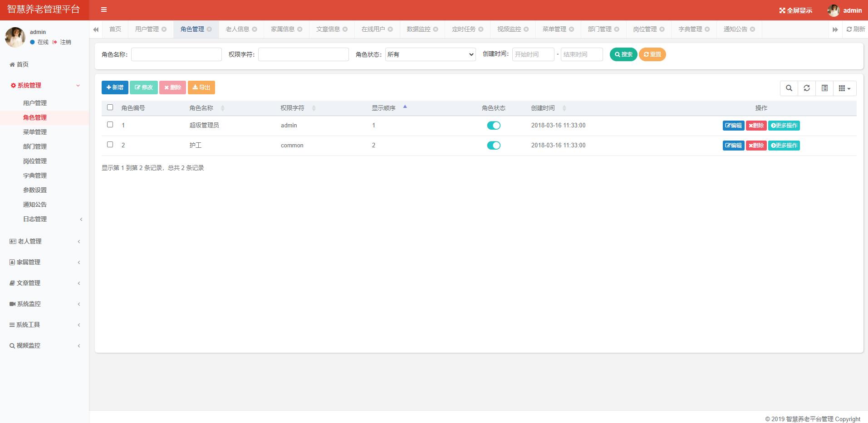
Task: Close the 老人信息 tab
Action: [255, 29]
